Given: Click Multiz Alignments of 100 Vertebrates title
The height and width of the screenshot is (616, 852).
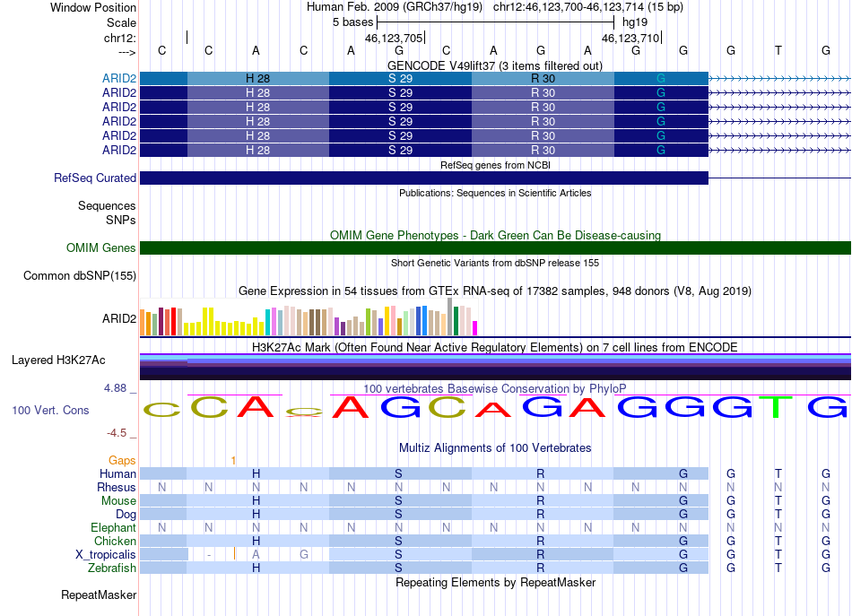Looking at the screenshot, I should tap(495, 447).
